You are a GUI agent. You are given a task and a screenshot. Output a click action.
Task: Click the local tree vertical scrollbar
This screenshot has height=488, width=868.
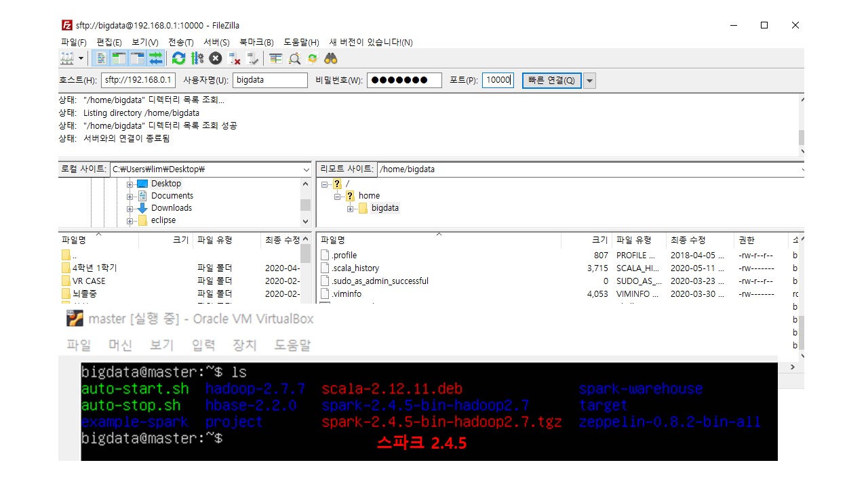point(305,202)
